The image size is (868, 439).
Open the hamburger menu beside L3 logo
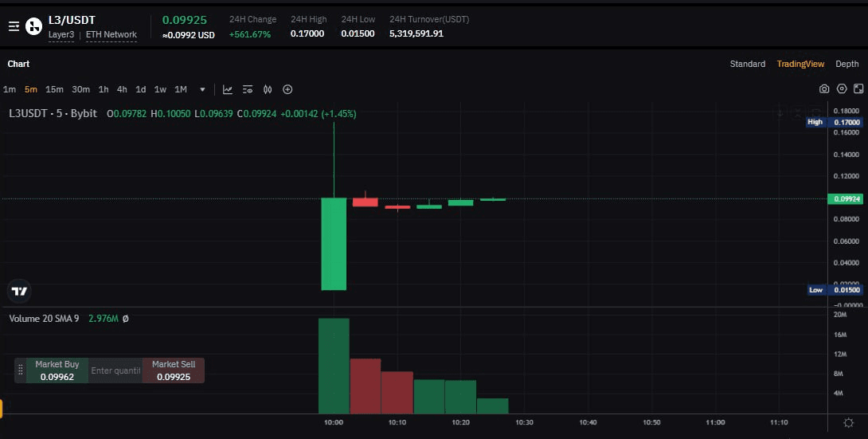coord(14,26)
